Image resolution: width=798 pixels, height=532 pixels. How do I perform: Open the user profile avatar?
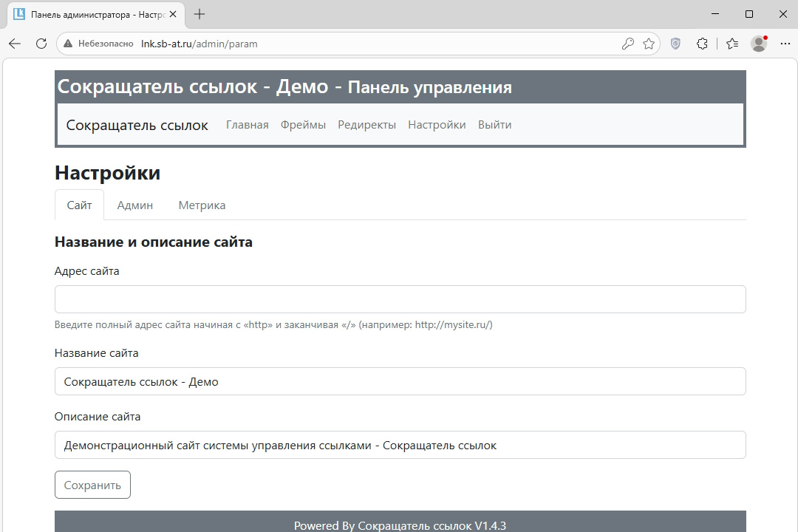tap(759, 44)
